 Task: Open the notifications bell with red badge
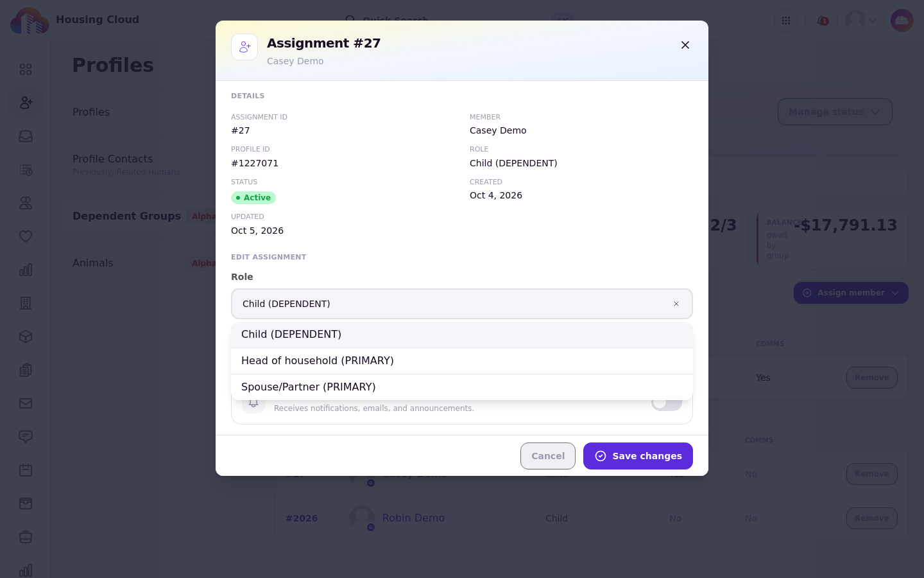coord(823,21)
